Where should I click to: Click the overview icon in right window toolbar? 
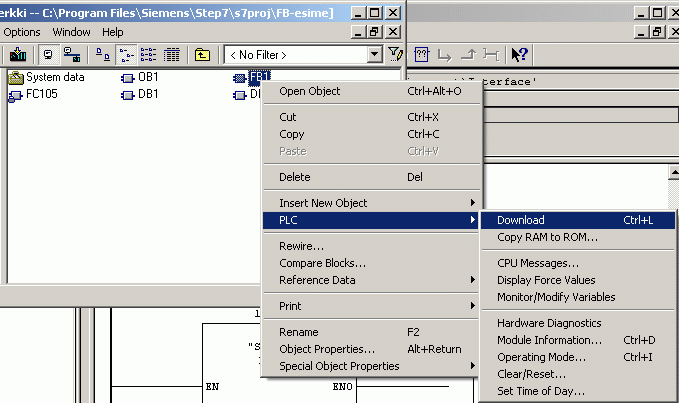(x=421, y=55)
